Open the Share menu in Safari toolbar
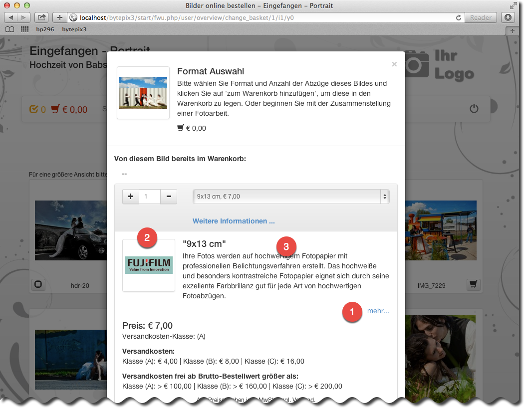 (x=41, y=17)
